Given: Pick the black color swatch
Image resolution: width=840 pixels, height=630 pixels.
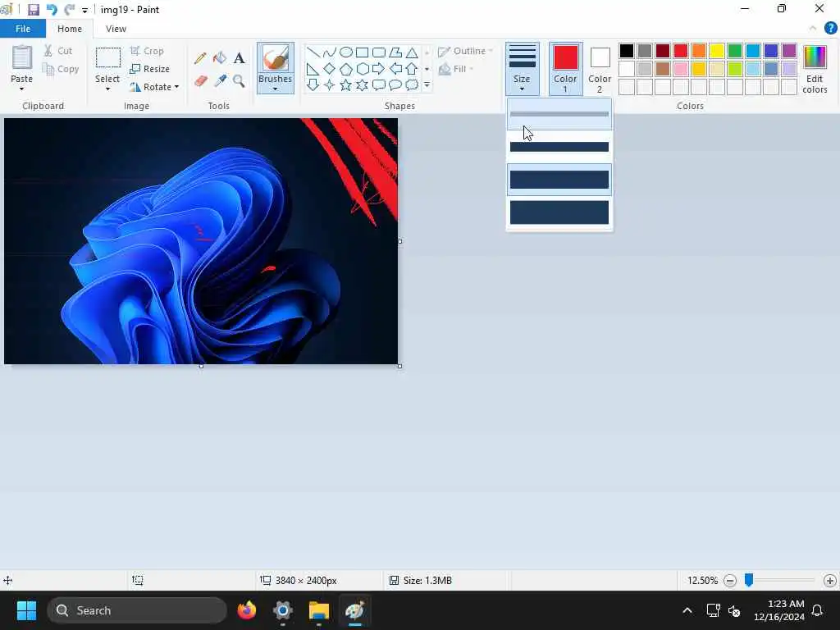Looking at the screenshot, I should pyautogui.click(x=627, y=51).
